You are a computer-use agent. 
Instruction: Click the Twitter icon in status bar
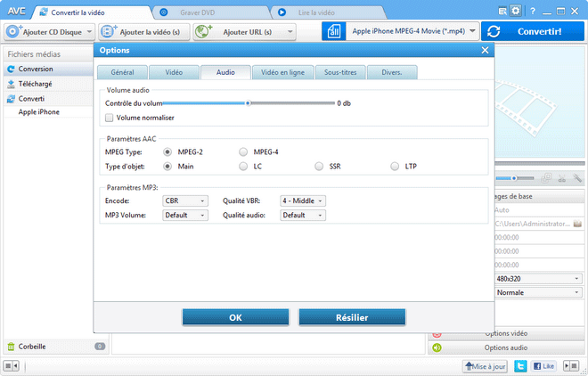520,365
